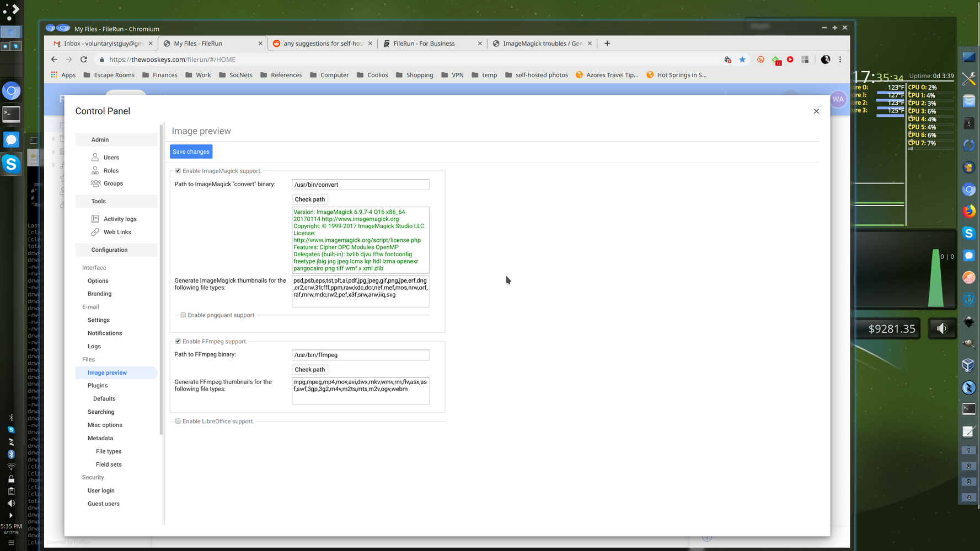The image size is (980, 551).
Task: Open the References bookmark folder
Action: click(281, 75)
